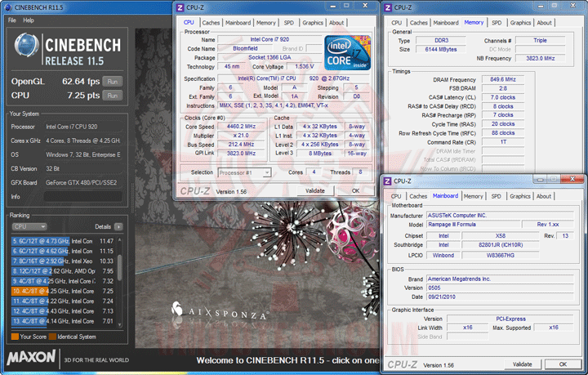Switch to Memory tab in the CPU window
The height and width of the screenshot is (375, 588).
coord(266,23)
